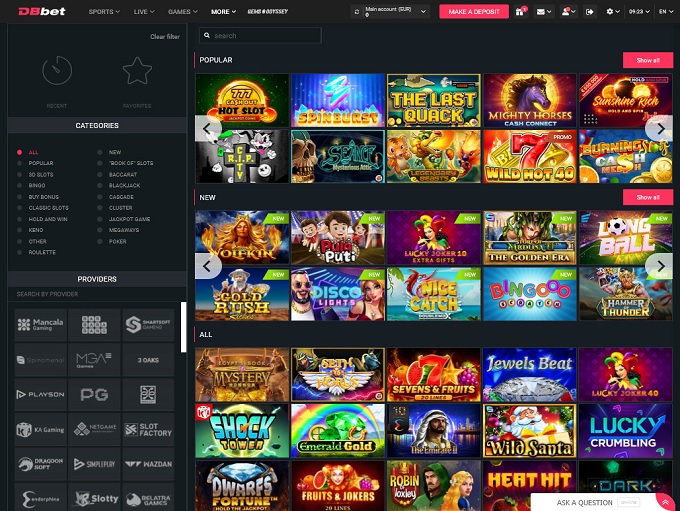Click Show all in Popular section
This screenshot has width=680, height=511.
coord(647,60)
